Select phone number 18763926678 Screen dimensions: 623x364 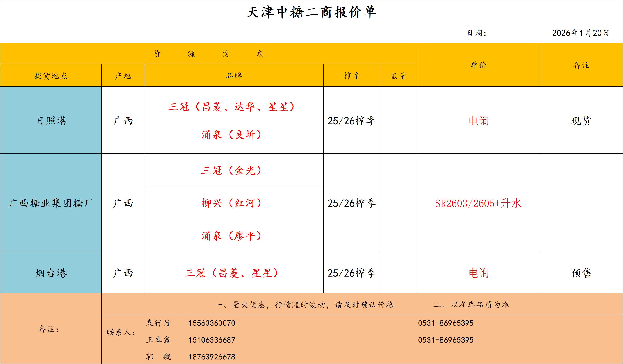point(212,357)
